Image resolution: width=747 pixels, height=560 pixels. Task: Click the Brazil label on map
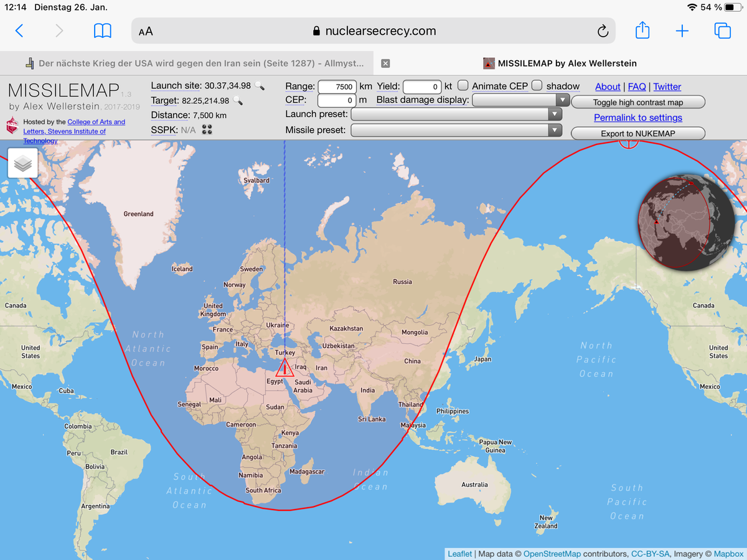[119, 452]
